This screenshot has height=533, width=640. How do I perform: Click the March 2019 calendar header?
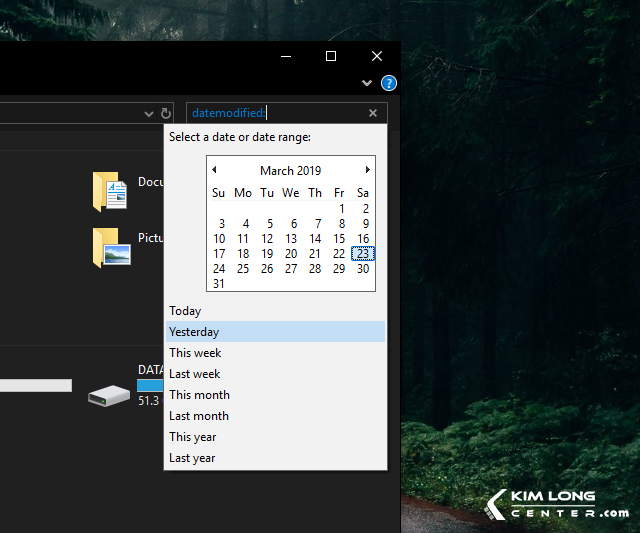click(290, 171)
